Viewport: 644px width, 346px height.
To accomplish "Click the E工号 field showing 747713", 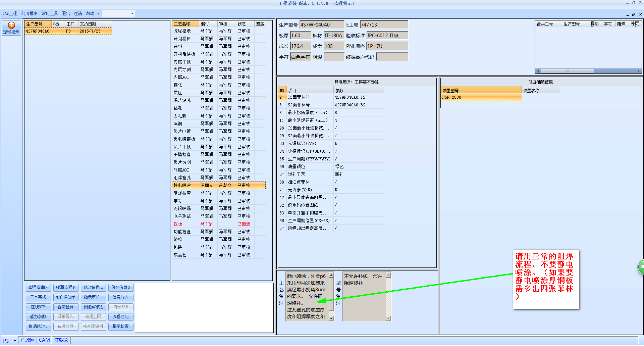I will point(384,24).
